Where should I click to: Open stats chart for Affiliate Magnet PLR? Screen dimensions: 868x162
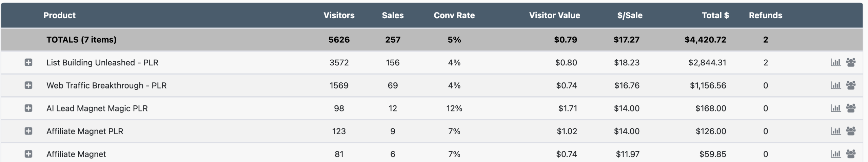pyautogui.click(x=836, y=131)
